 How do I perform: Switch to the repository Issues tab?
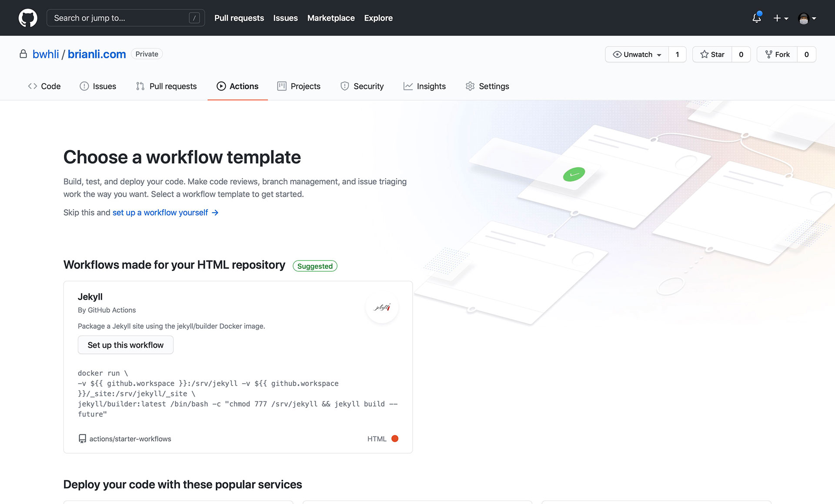[x=98, y=86]
